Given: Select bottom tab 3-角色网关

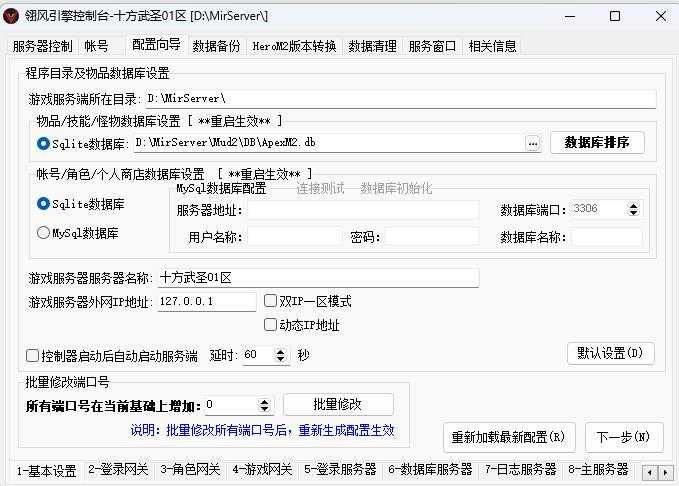Looking at the screenshot, I should click(190, 470).
